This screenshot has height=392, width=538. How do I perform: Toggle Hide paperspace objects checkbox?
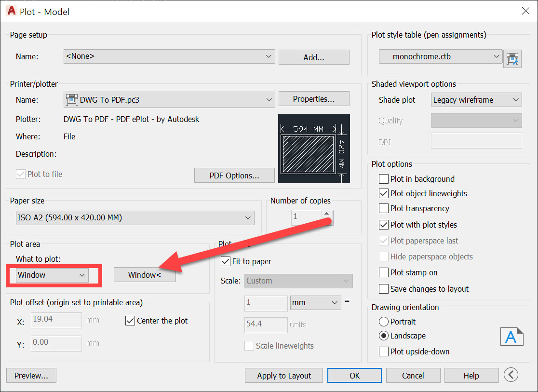384,257
